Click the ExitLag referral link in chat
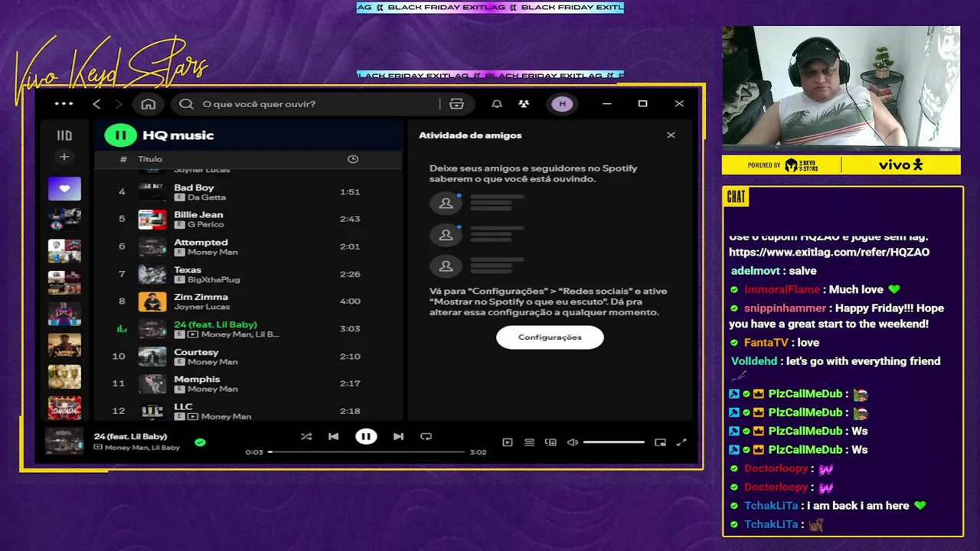980x551 pixels. point(829,253)
